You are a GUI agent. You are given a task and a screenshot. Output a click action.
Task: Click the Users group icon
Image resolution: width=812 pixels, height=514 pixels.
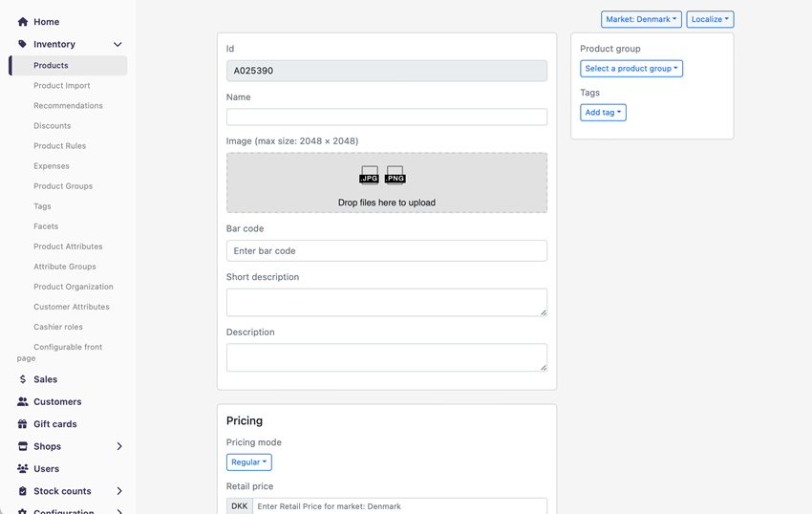23,469
